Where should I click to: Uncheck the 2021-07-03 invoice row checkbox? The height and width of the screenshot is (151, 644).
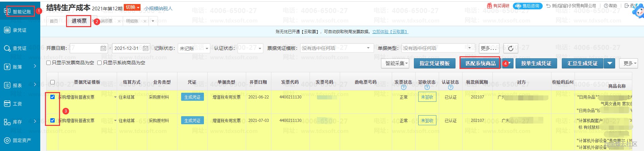point(52,120)
